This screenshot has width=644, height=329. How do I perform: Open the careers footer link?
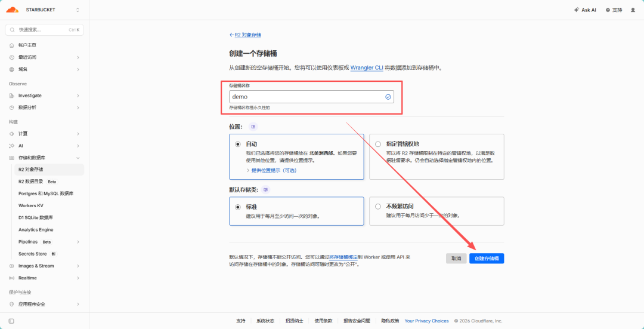coord(295,321)
